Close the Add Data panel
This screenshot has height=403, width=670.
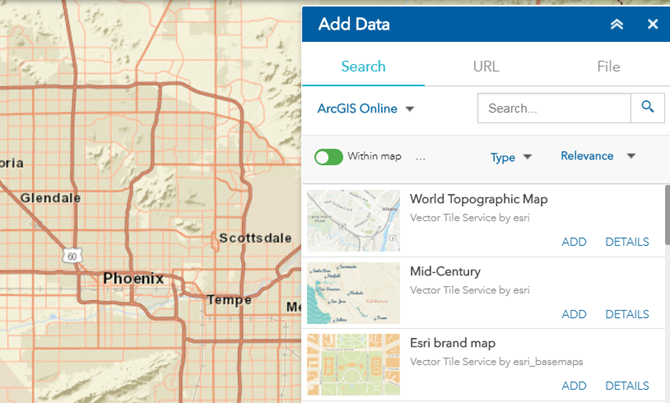[652, 24]
